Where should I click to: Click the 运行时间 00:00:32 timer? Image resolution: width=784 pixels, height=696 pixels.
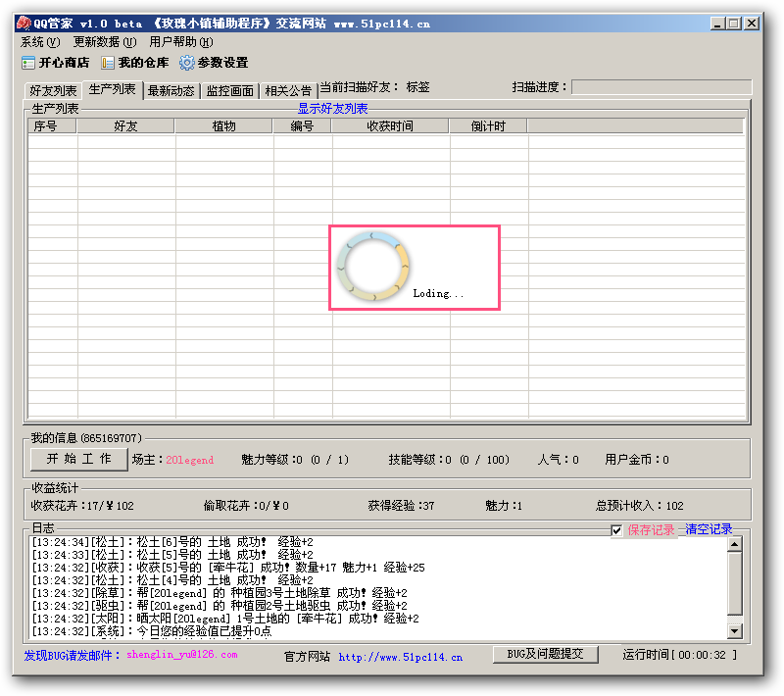[x=680, y=655]
